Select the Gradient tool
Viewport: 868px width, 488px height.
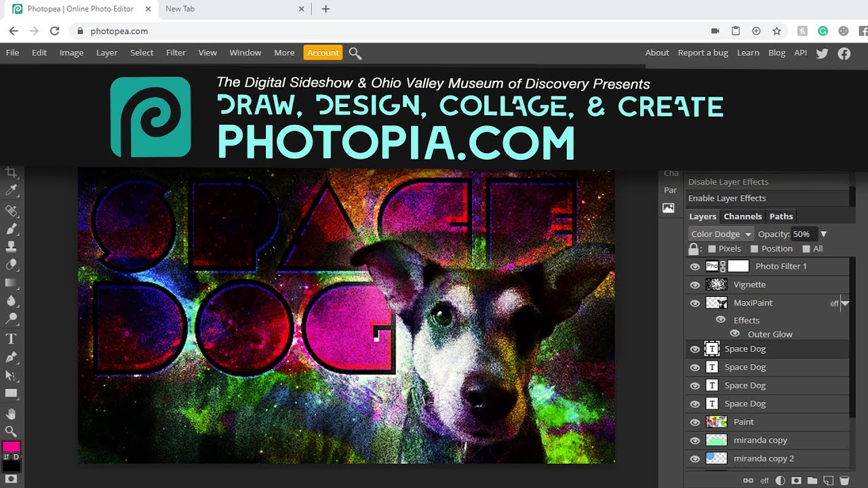[11, 283]
